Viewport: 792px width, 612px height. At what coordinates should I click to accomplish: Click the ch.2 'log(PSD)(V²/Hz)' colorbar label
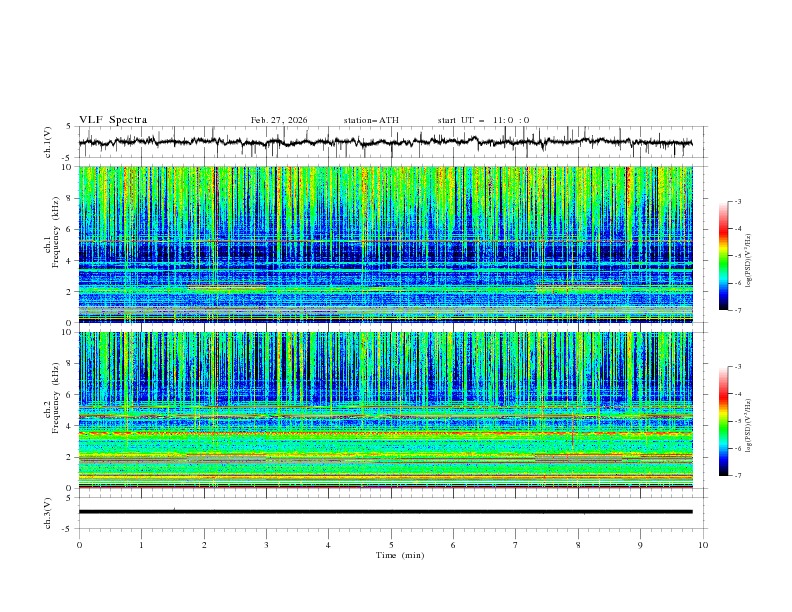(x=749, y=425)
